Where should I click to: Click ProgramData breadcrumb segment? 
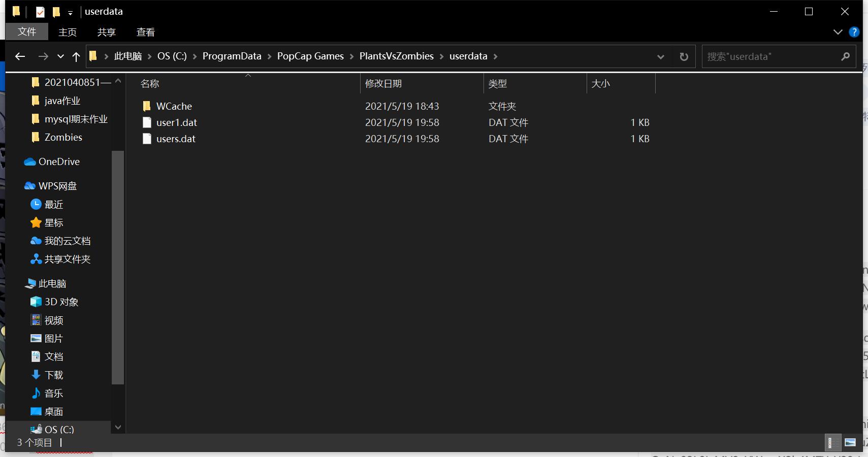click(x=232, y=56)
